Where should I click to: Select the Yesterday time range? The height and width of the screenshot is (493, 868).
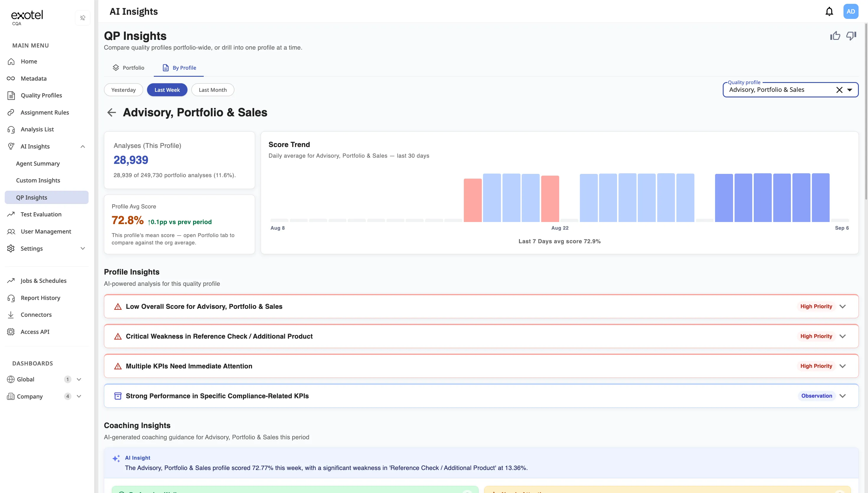tap(123, 90)
